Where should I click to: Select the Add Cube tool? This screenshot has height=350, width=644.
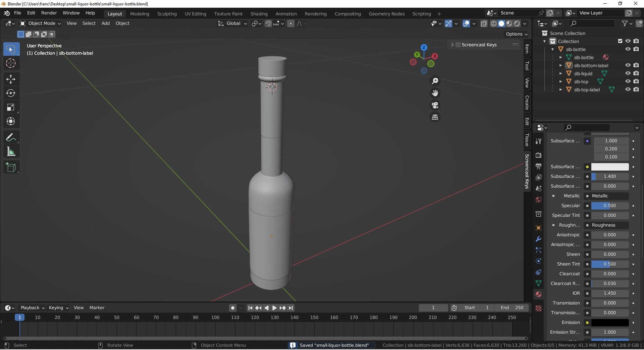(11, 167)
